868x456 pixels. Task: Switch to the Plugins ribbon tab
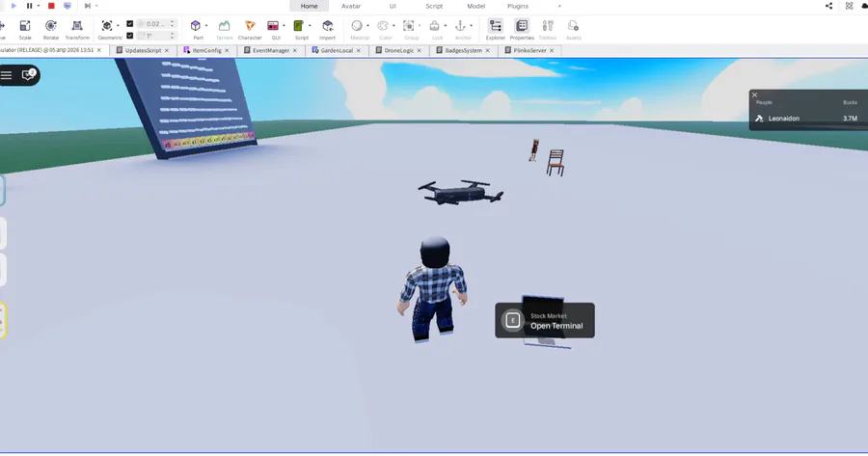518,6
